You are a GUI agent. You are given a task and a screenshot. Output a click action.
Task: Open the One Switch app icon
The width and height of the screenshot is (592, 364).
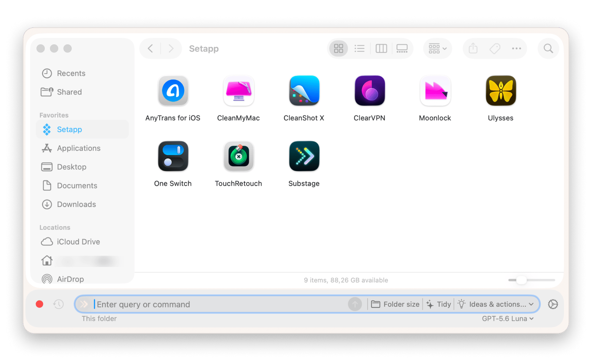click(173, 156)
